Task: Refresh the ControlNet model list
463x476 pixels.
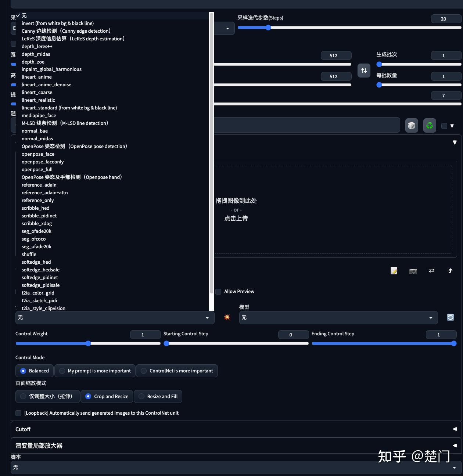Action: 450,317
